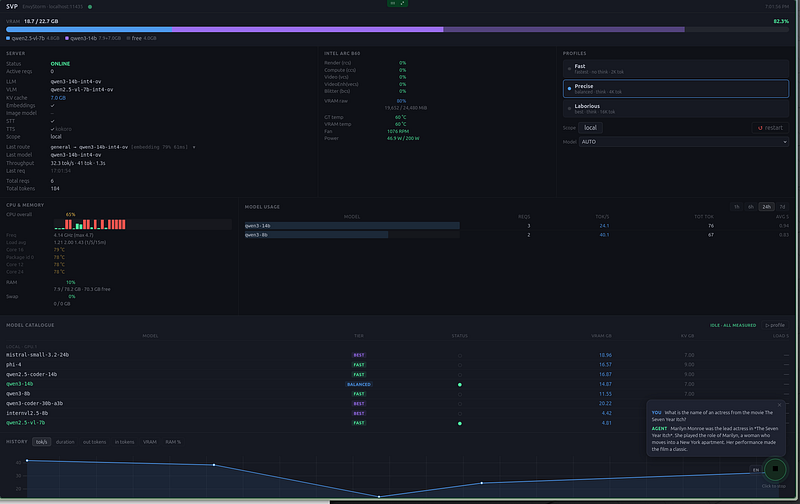
Task: Select the Fast profile
Action: tap(676, 68)
